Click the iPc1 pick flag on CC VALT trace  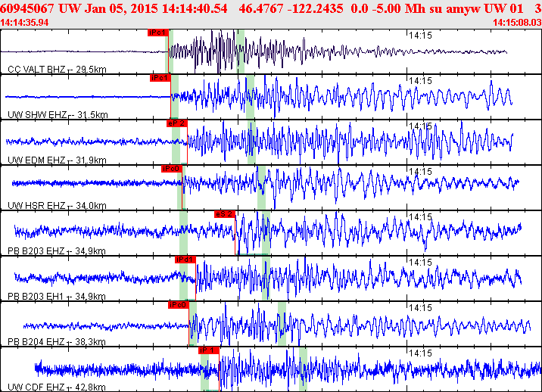coord(158,33)
